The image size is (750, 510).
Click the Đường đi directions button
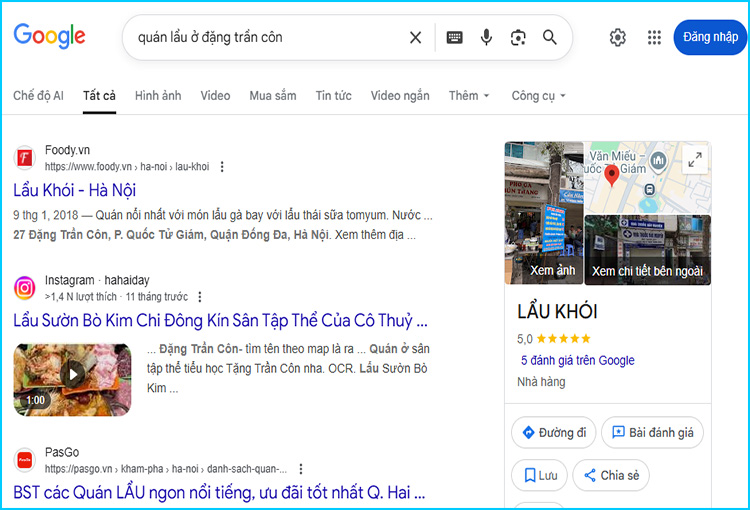point(554,432)
